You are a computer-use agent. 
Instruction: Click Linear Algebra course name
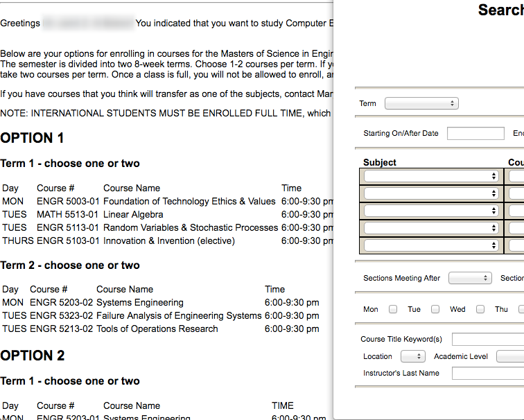133,215
